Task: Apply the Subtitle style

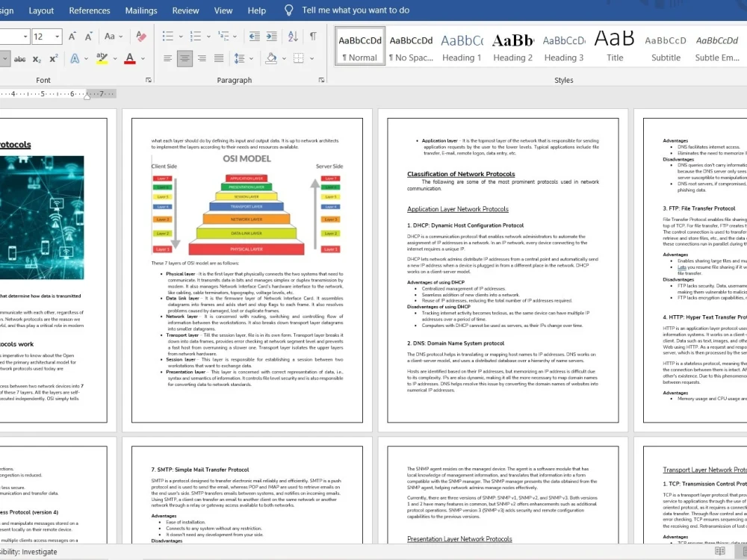Action: click(666, 46)
